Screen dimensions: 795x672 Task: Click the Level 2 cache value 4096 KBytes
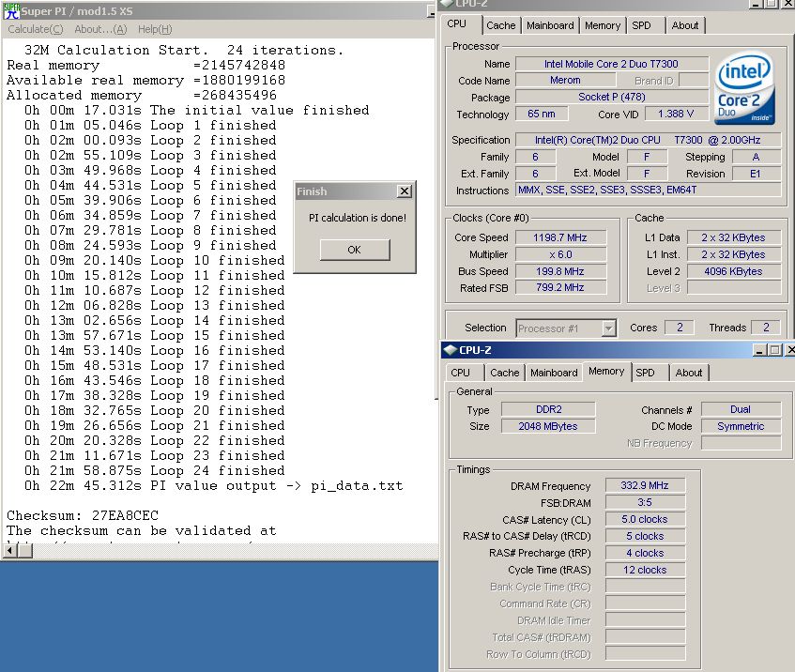pyautogui.click(x=734, y=271)
